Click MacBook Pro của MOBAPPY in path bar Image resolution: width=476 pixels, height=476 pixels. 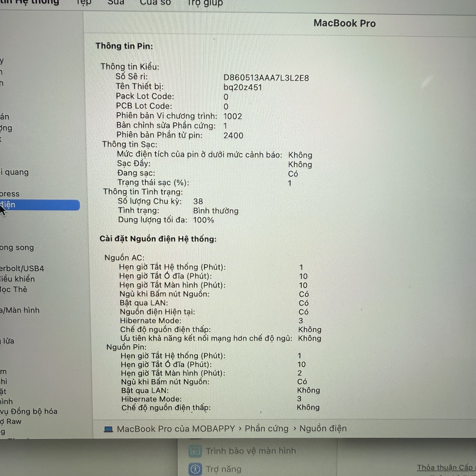pos(176,429)
